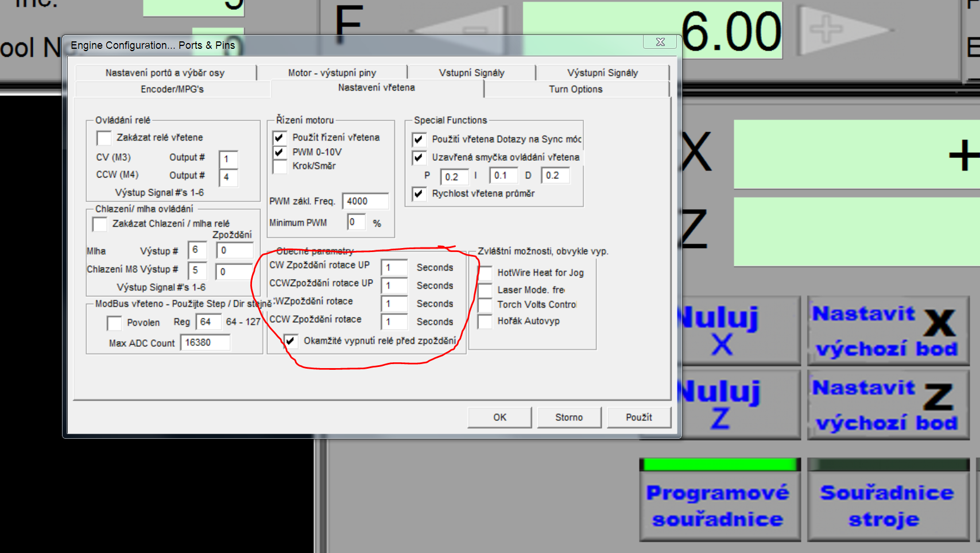
Task: Toggle Okamžité vypnutí relé před zpožděním
Action: 290,341
